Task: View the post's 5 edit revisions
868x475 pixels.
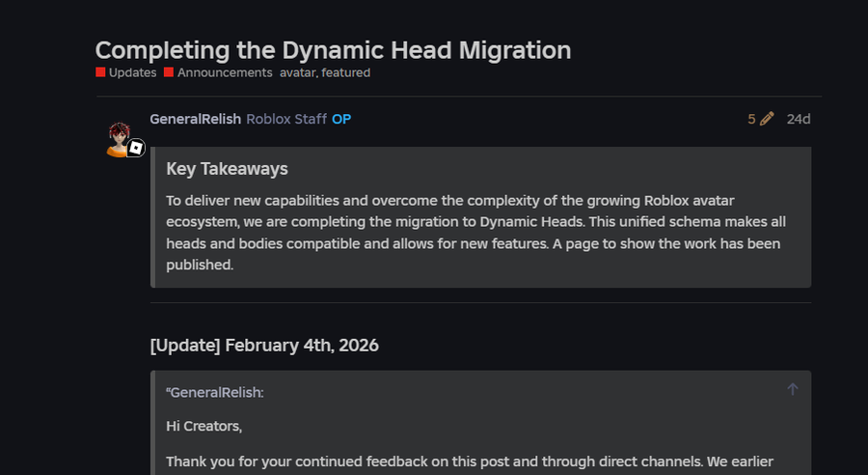Action: (752, 120)
